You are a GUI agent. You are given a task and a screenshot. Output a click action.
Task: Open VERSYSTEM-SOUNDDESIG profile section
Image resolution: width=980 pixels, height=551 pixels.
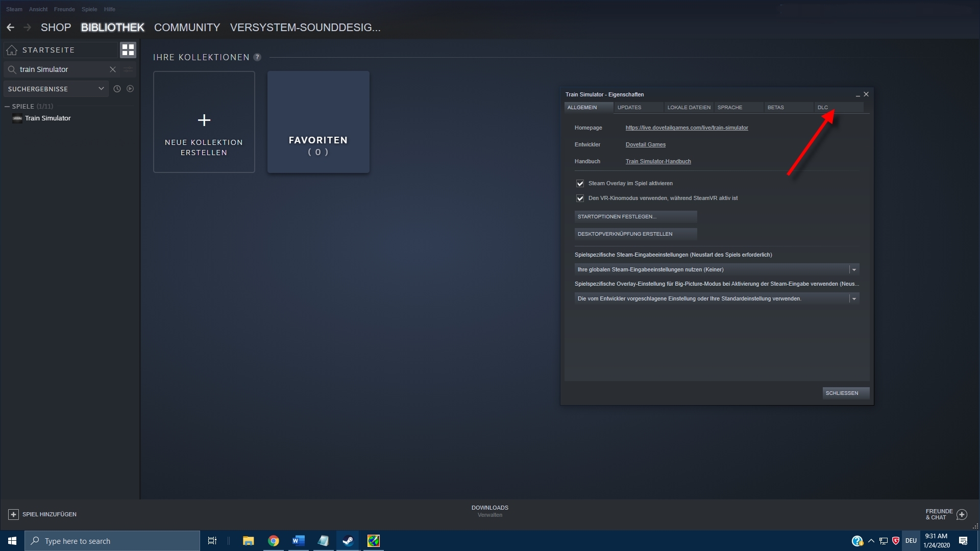[x=305, y=28]
